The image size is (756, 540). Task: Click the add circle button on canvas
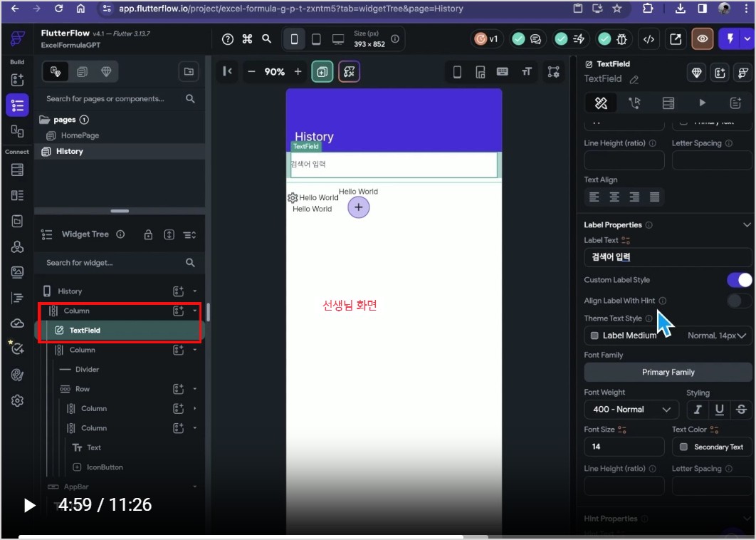358,207
